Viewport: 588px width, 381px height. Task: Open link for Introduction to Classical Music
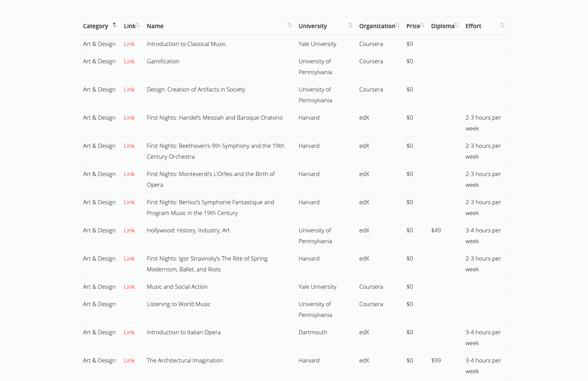tap(129, 44)
